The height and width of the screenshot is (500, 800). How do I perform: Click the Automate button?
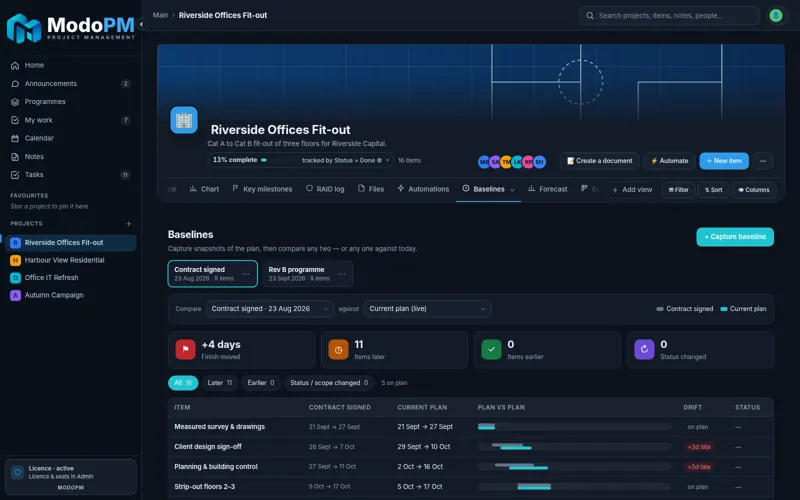point(669,161)
